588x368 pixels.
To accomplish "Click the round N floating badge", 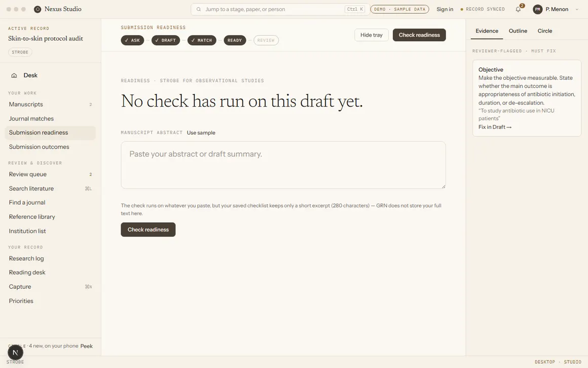I will pyautogui.click(x=15, y=353).
